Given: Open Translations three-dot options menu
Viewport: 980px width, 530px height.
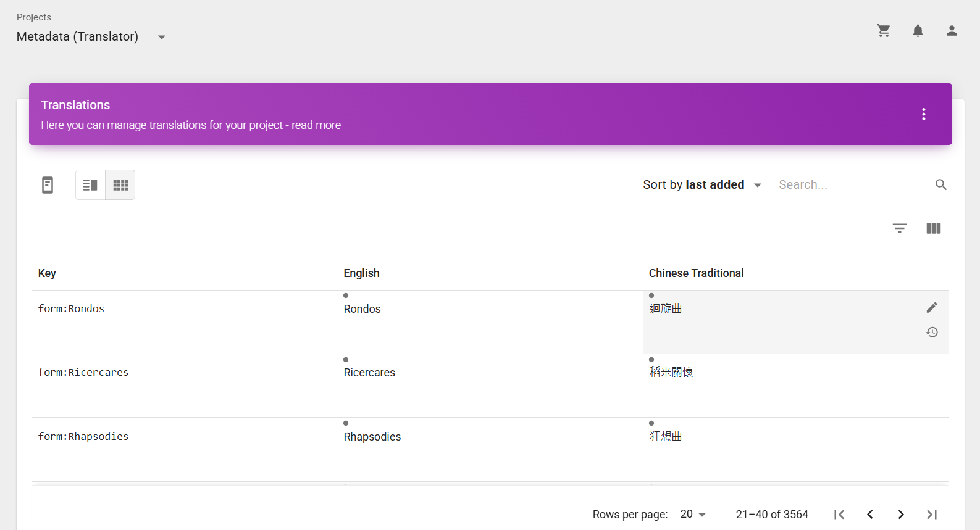Looking at the screenshot, I should pos(923,114).
